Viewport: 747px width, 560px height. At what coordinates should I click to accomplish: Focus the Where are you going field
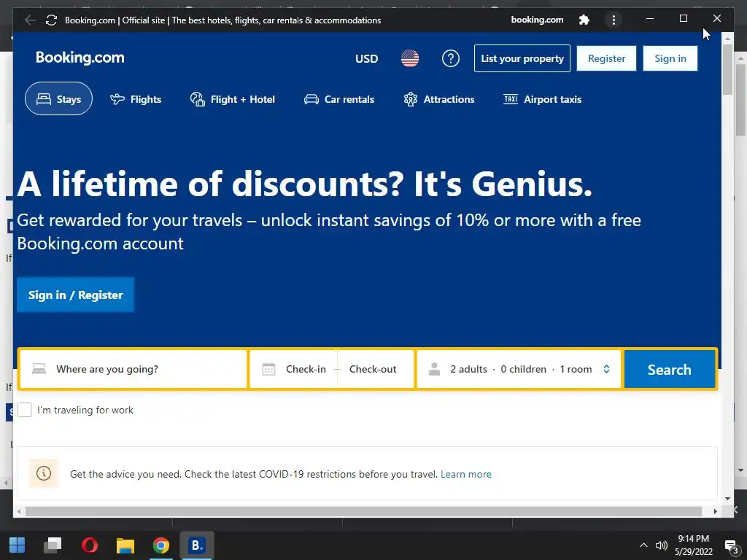point(133,370)
